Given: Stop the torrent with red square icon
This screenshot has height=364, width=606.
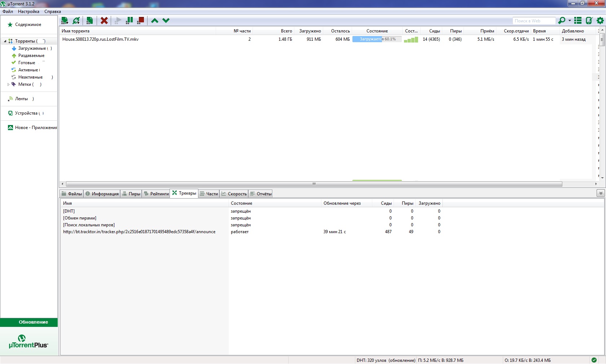Looking at the screenshot, I should [141, 21].
